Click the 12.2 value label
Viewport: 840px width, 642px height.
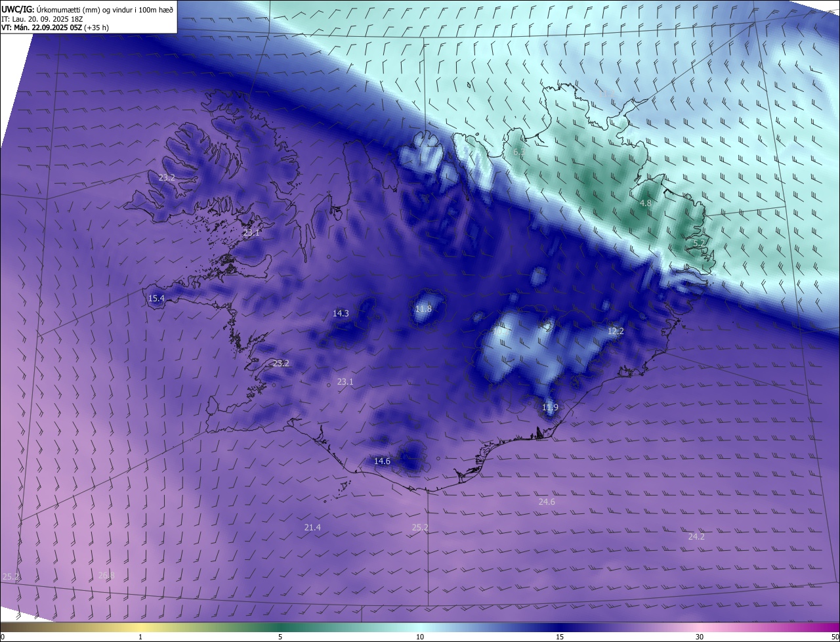click(x=616, y=332)
